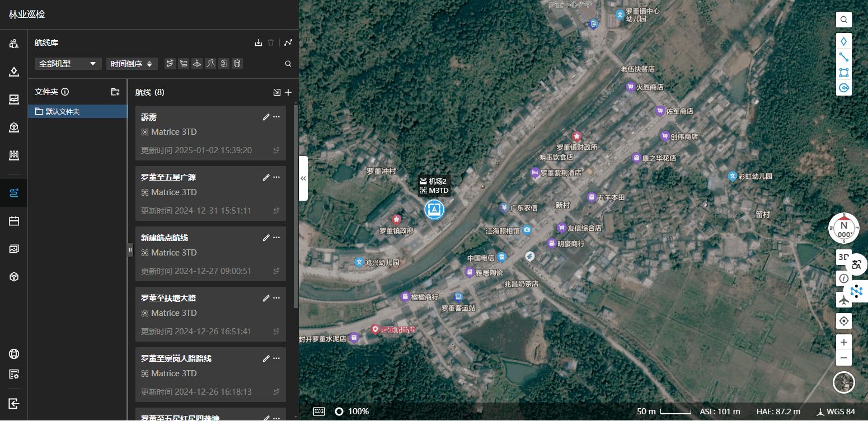The height and width of the screenshot is (421, 868).
Task: Click the create new folder icon
Action: pos(115,92)
